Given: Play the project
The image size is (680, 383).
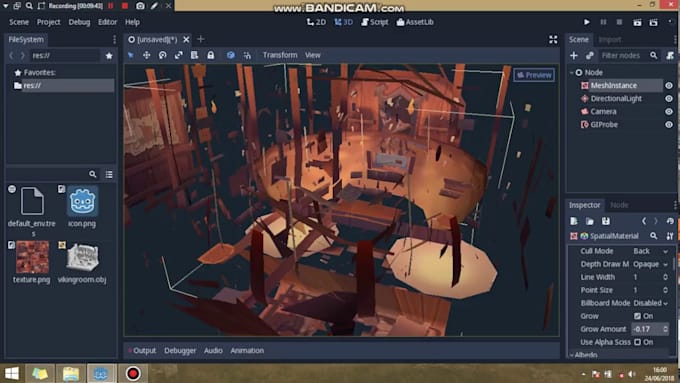Looking at the screenshot, I should 587,22.
